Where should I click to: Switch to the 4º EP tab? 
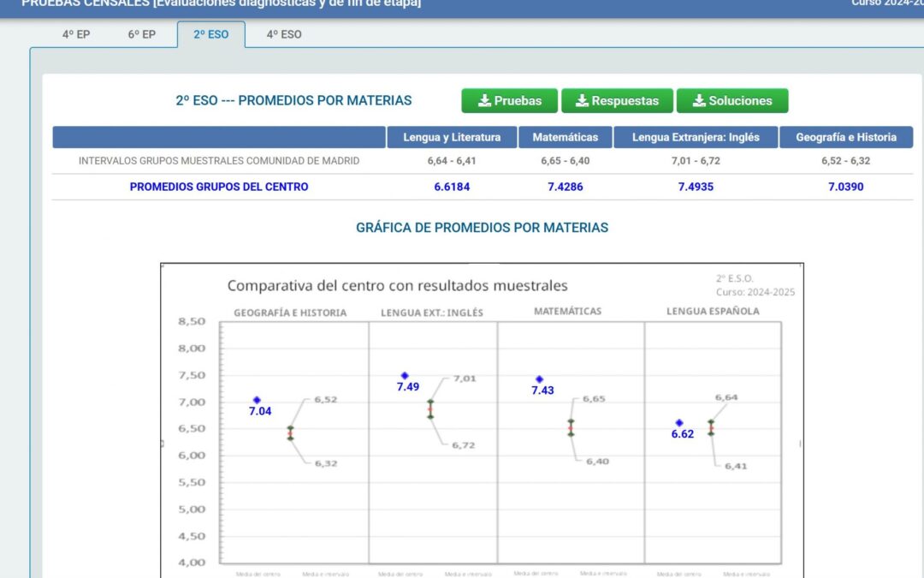point(76,35)
